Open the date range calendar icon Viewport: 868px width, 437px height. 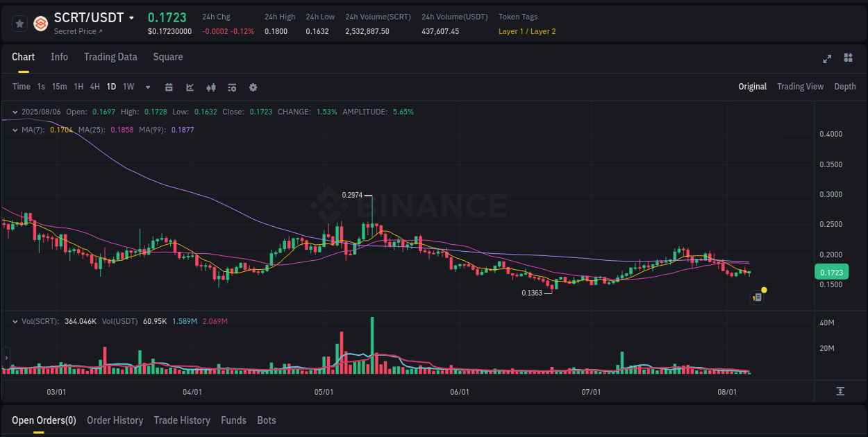pos(169,87)
